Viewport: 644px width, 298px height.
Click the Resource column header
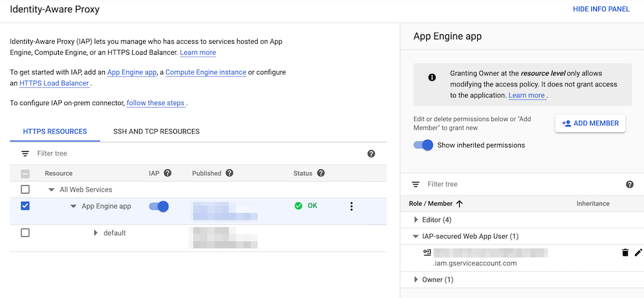point(59,174)
